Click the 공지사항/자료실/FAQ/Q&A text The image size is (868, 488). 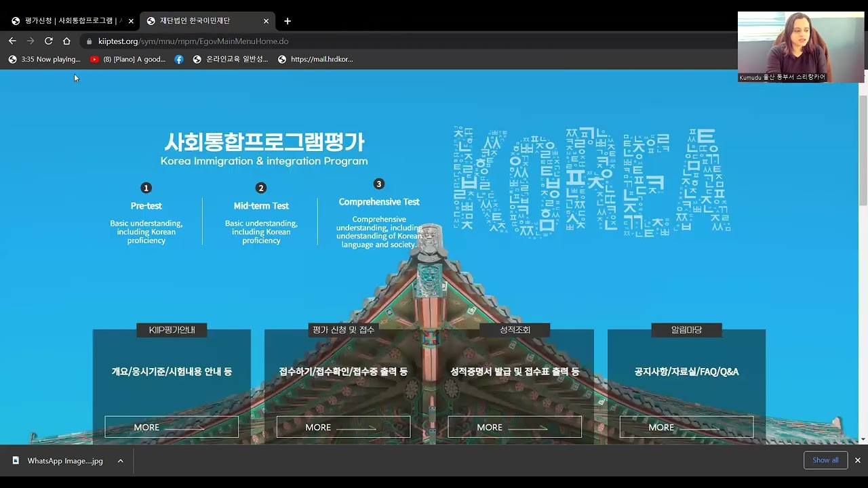click(x=686, y=371)
